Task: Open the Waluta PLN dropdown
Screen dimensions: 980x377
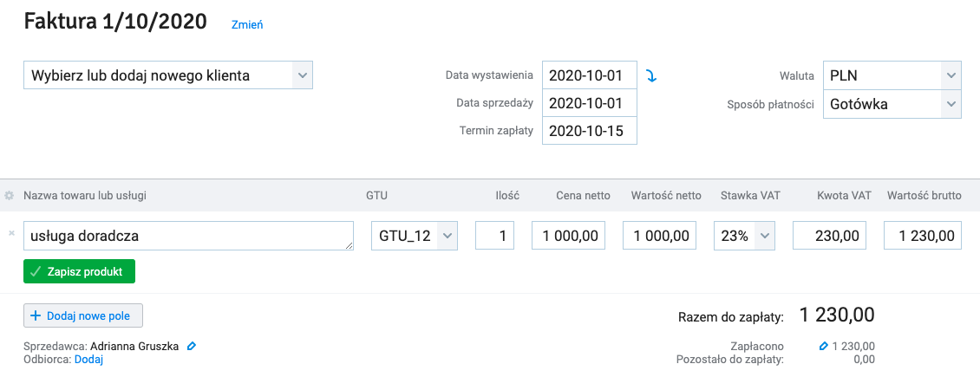Action: click(892, 75)
